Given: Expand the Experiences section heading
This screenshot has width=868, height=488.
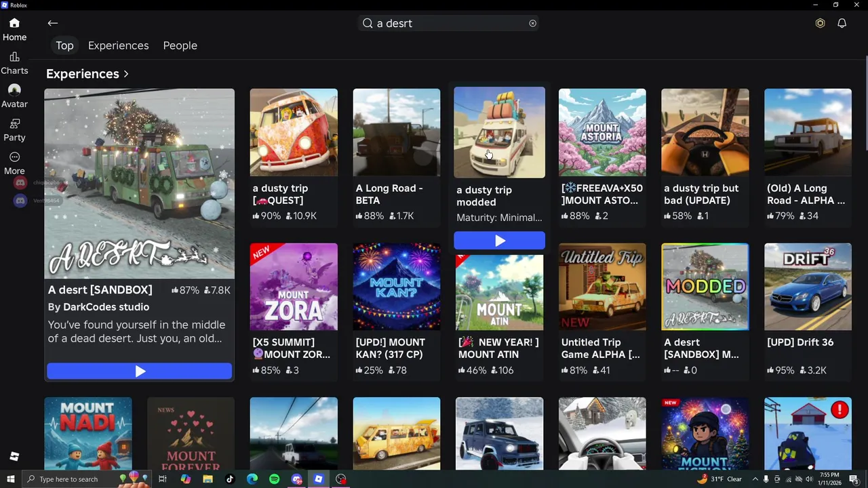Looking at the screenshot, I should tap(87, 74).
